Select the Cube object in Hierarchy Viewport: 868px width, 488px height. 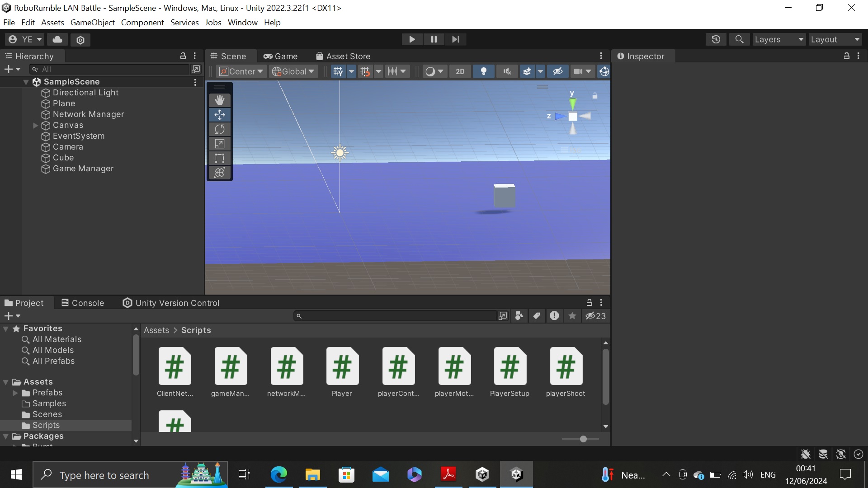pos(63,158)
